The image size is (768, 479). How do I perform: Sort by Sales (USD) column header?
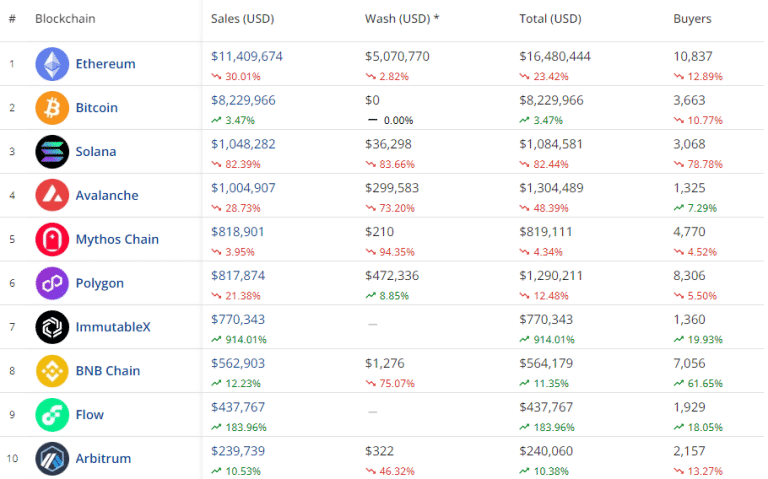(x=242, y=19)
